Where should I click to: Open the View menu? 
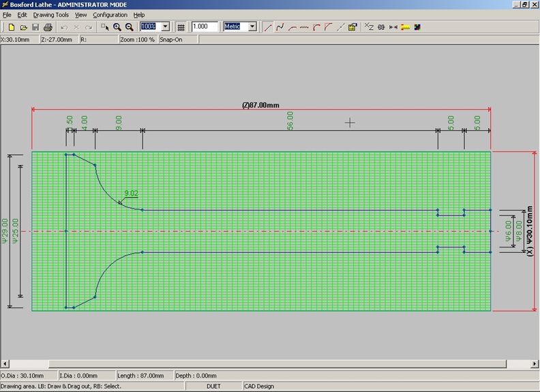coord(81,15)
